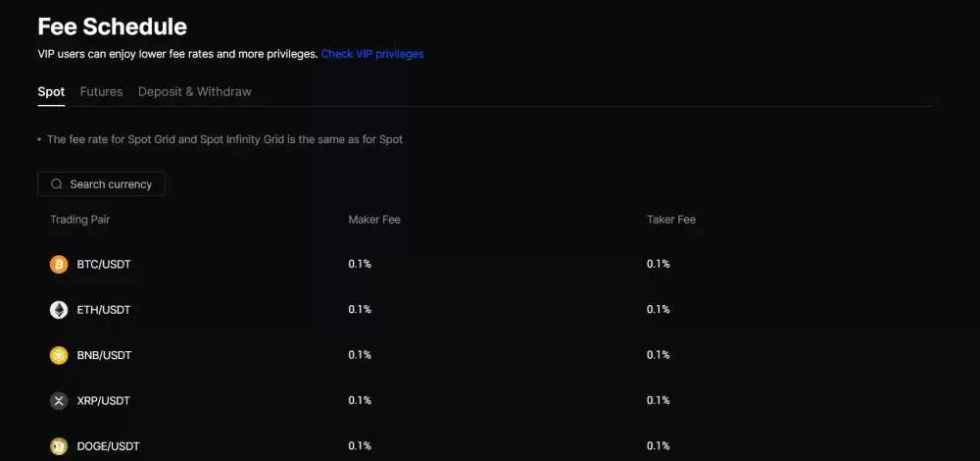
Task: Click the Ethereum coin icon
Action: pos(59,310)
